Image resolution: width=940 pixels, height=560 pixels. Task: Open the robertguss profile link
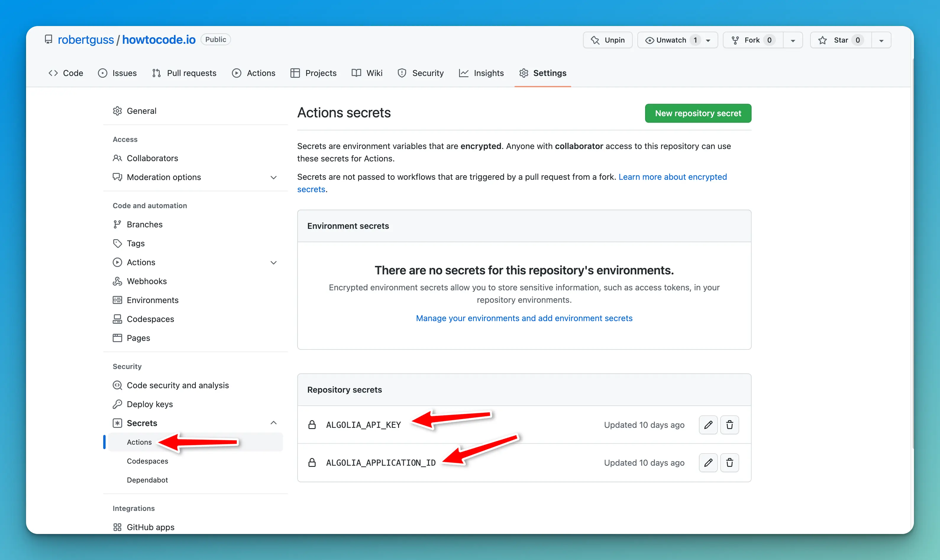pyautogui.click(x=86, y=40)
